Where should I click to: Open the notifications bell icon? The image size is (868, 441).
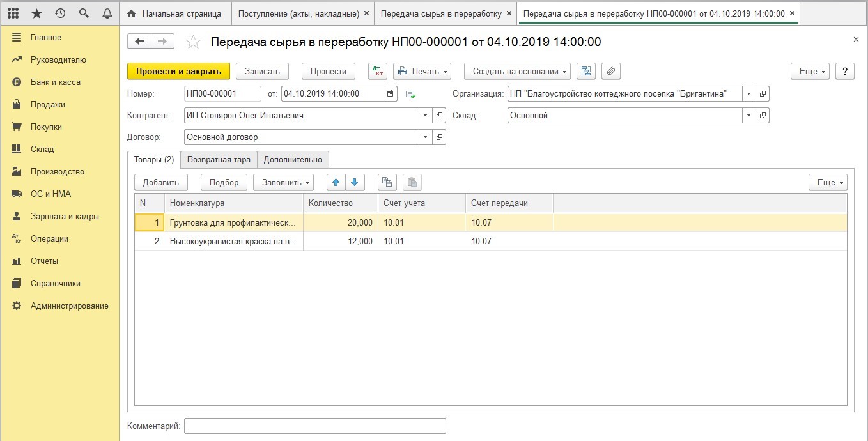107,13
